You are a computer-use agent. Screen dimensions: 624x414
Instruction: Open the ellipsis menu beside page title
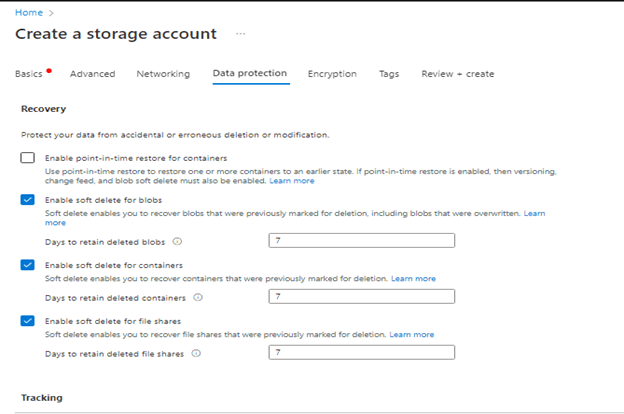pos(240,34)
